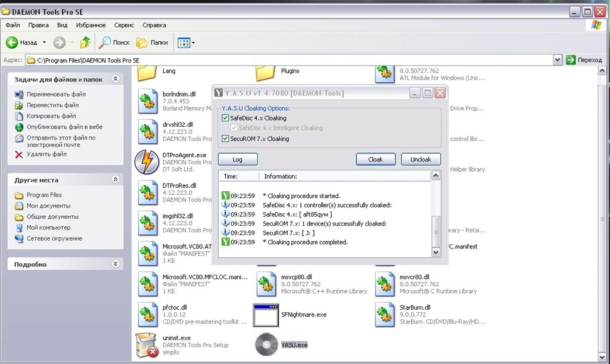Open the Избранное menu
The image size is (610, 364).
point(91,25)
